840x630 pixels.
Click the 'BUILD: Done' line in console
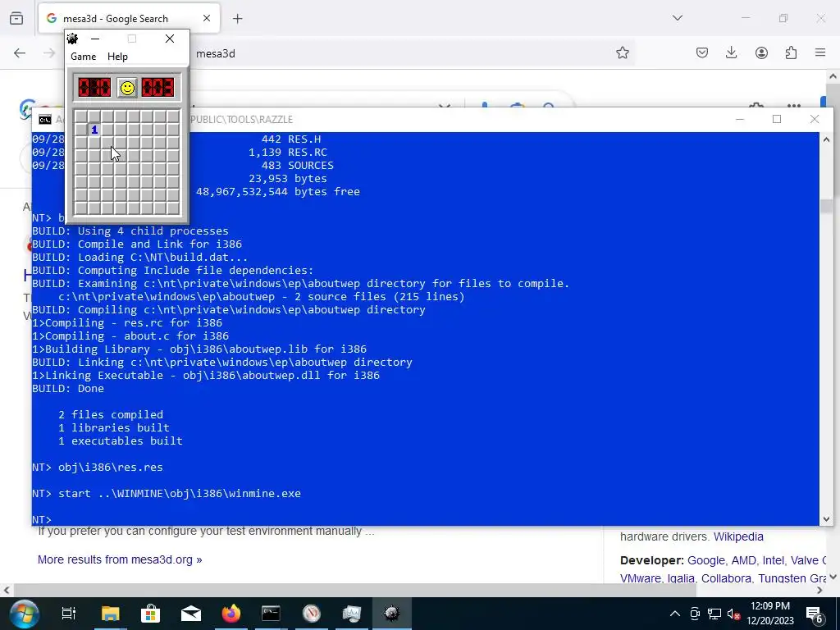tap(68, 388)
